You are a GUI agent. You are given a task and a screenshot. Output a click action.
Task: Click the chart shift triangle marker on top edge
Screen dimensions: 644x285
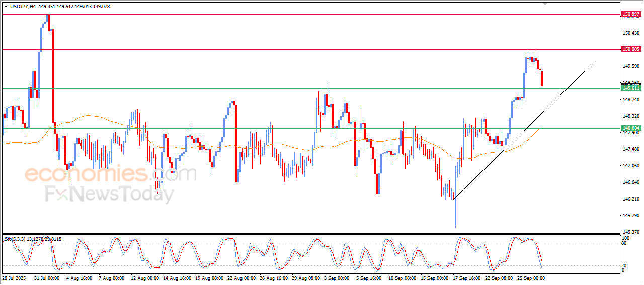click(x=546, y=4)
